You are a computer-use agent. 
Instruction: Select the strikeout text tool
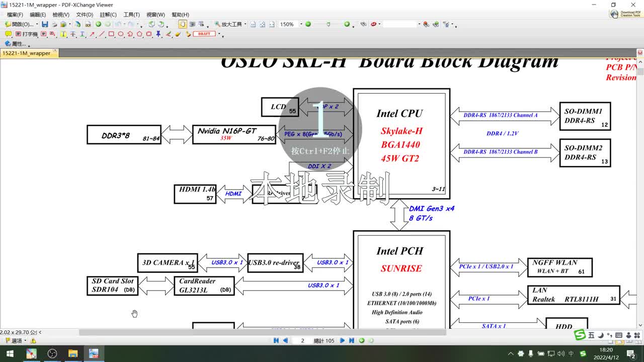tap(72, 34)
